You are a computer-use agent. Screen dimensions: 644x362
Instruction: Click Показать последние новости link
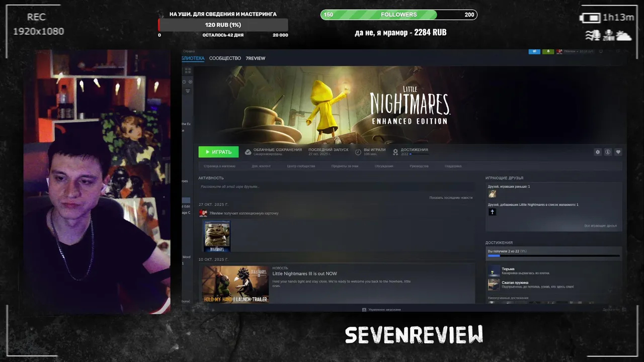451,198
